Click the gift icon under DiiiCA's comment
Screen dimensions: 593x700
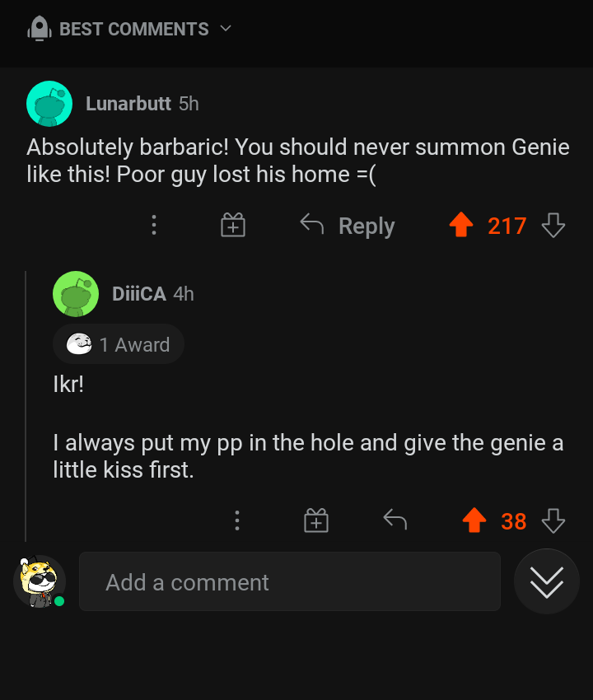315,520
